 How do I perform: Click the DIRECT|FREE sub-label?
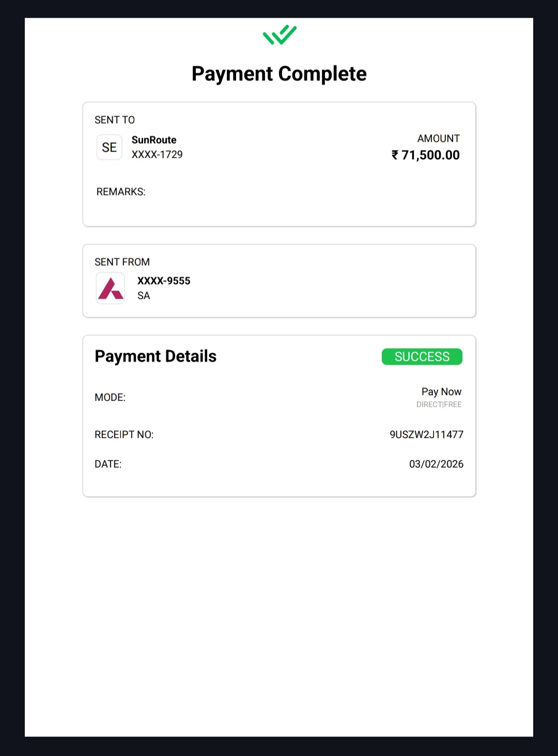439,404
